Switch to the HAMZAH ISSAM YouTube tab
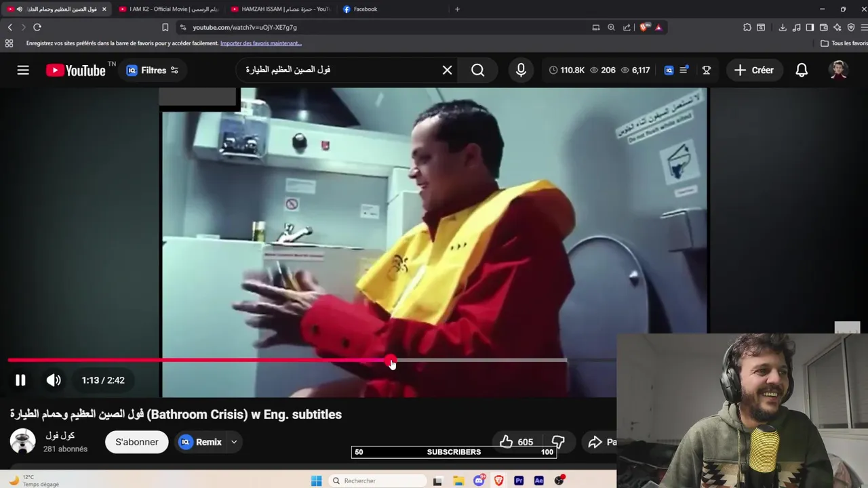The height and width of the screenshot is (488, 868). tap(280, 9)
